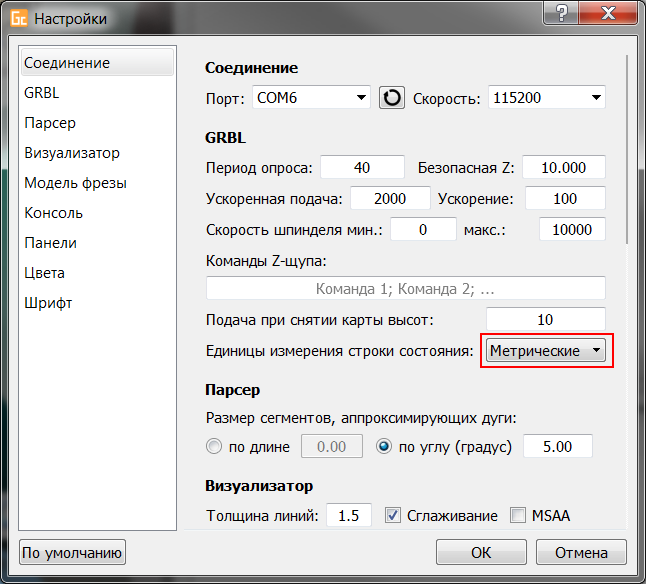Click the Команды Z-щупа input field
The image size is (646, 584).
(x=406, y=288)
